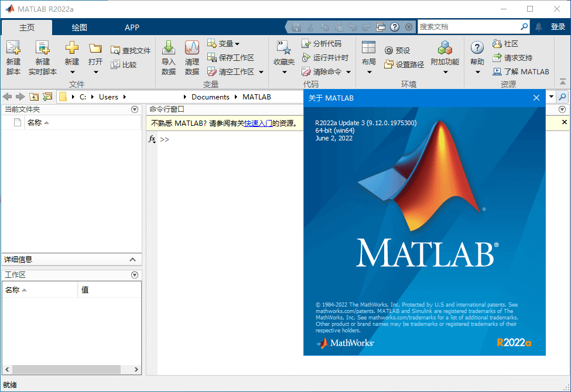Navigate back with the left arrow
The width and height of the screenshot is (571, 392).
point(7,97)
